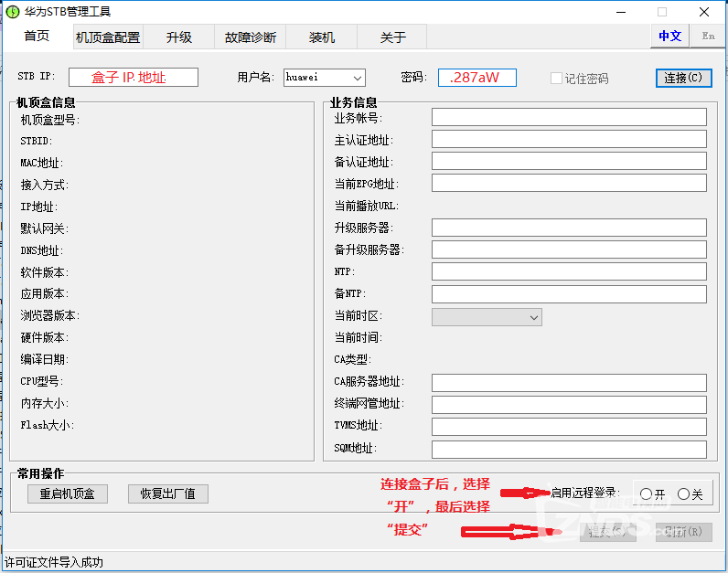Screen dimensions: 728x573
Task: Switch language to En
Action: pyautogui.click(x=708, y=36)
